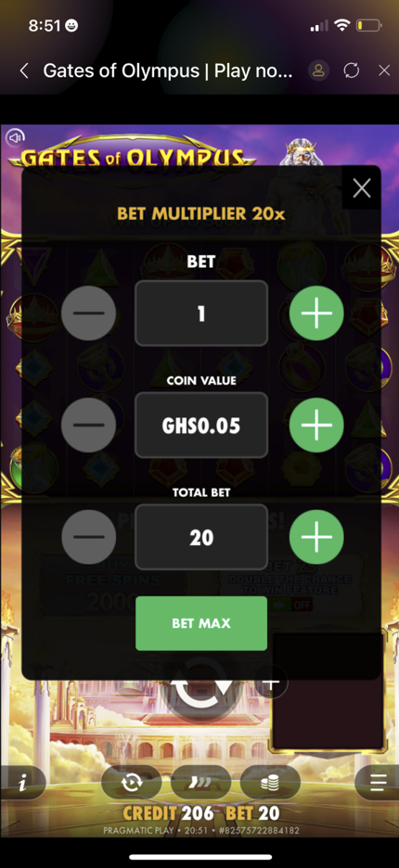Select the GHS0.05 coin value field
This screenshot has height=868, width=399.
point(201,425)
